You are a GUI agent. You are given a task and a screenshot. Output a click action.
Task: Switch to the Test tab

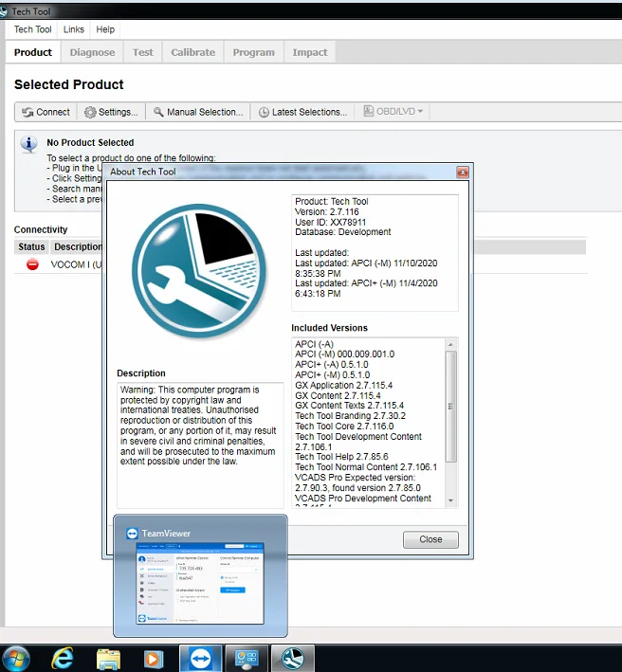143,52
